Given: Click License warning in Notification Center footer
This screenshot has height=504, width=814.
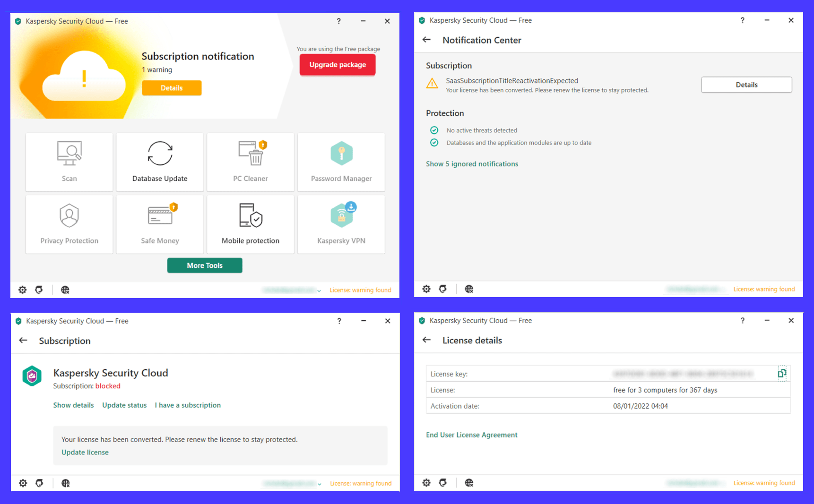Looking at the screenshot, I should [764, 289].
